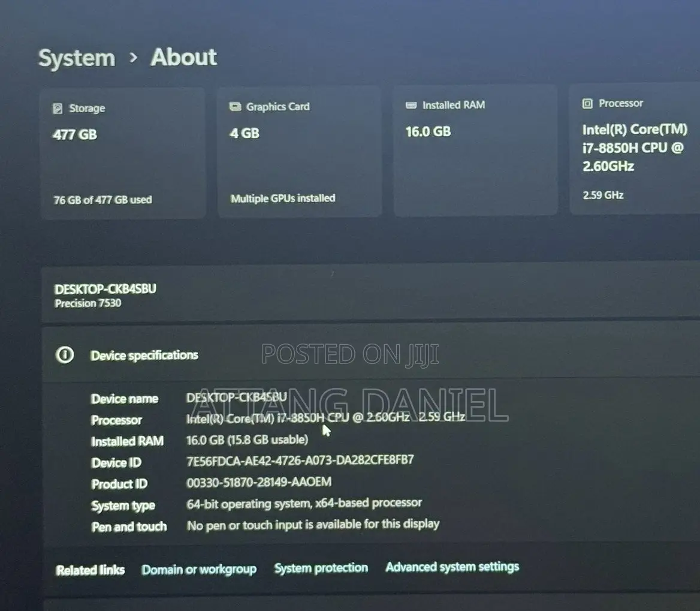Go back to System in breadcrumb
This screenshot has height=611, width=700.
pos(77,58)
